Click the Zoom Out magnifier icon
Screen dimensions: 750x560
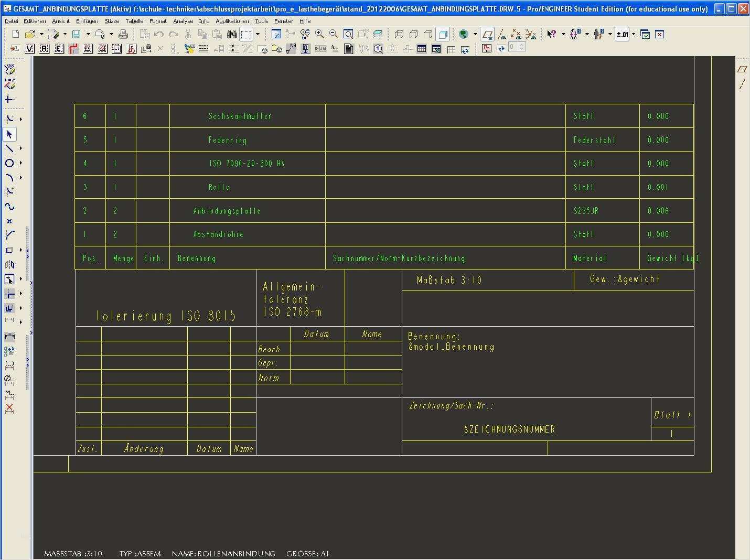334,35
